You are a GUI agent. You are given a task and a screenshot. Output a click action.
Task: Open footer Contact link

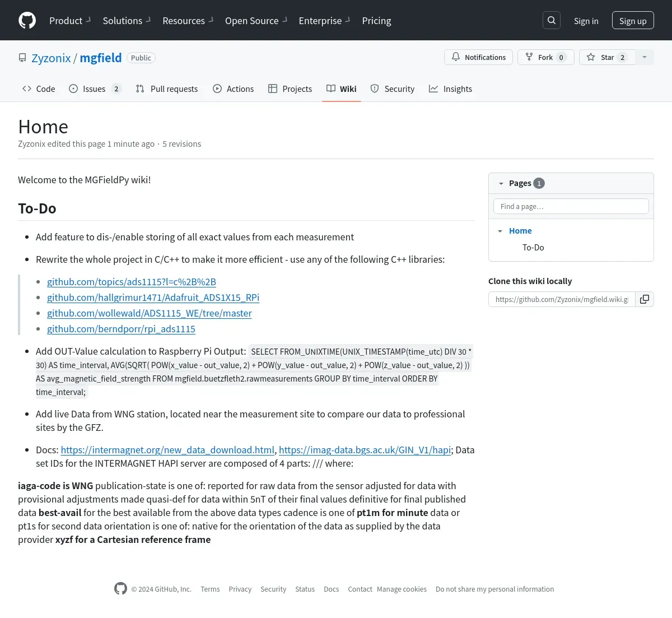point(360,589)
